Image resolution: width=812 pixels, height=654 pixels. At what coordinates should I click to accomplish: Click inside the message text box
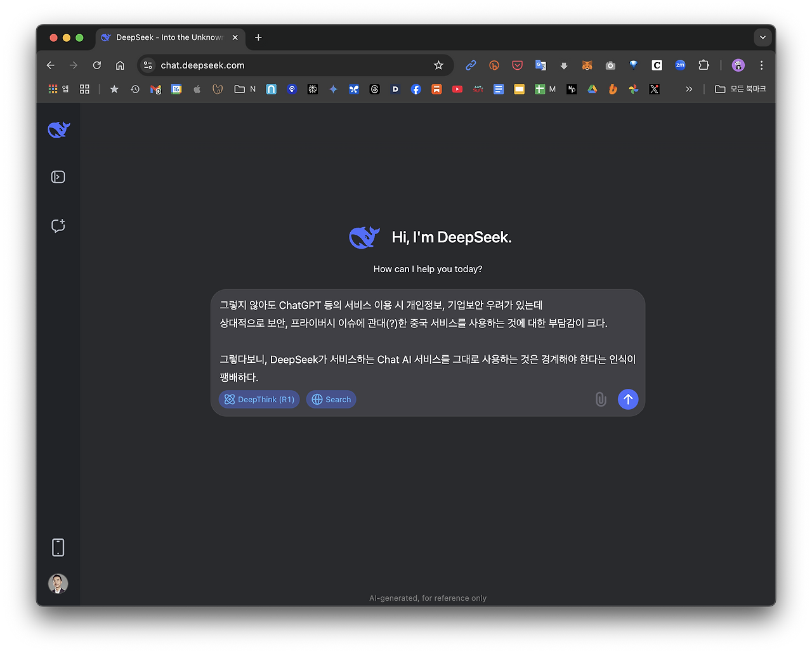(428, 341)
